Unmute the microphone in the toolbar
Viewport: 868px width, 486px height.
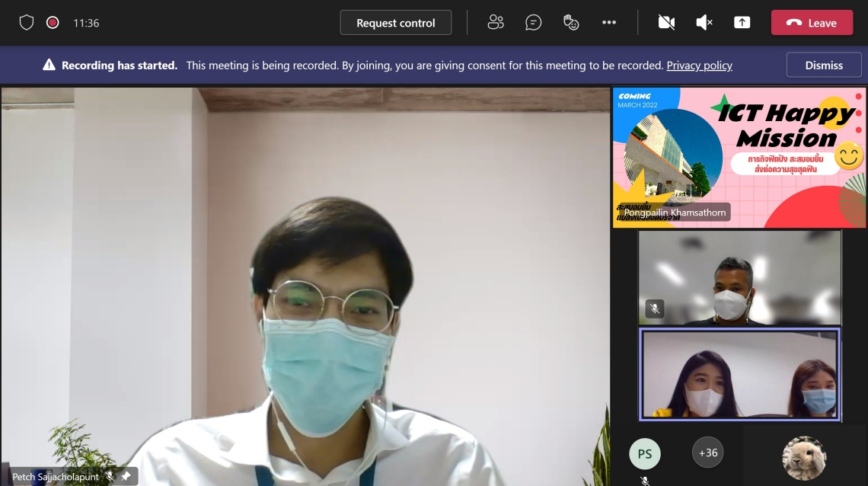point(704,23)
